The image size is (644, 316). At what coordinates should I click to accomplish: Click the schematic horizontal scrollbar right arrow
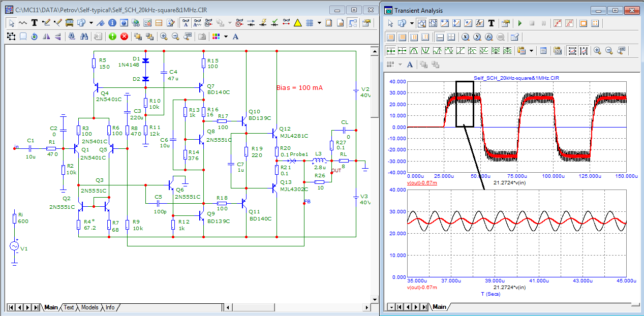(365, 307)
